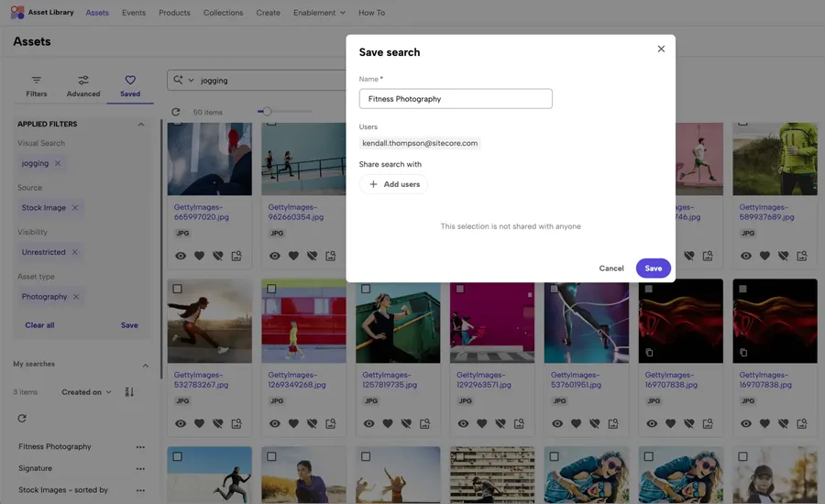Screen dimensions: 825x504
Task: Refresh the assets result list
Action: 176,112
